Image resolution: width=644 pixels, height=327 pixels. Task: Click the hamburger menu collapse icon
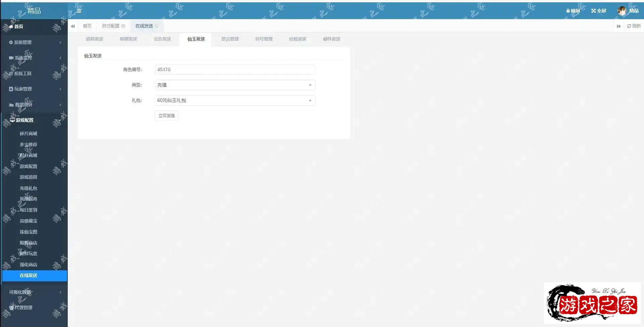click(79, 11)
